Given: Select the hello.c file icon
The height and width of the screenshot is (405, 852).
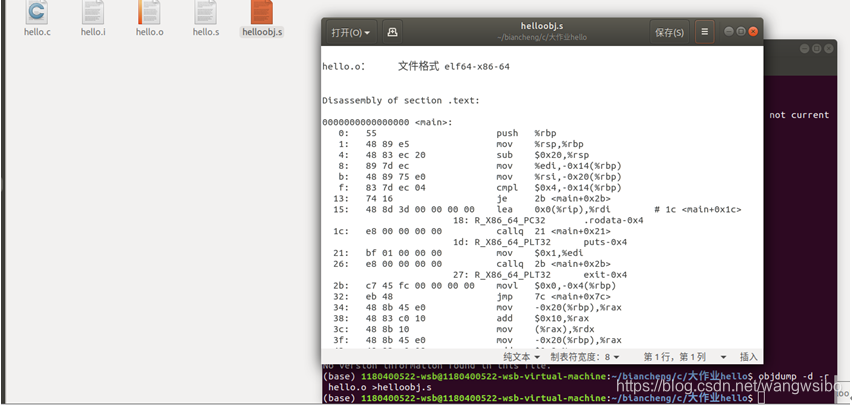Looking at the screenshot, I should [37, 13].
